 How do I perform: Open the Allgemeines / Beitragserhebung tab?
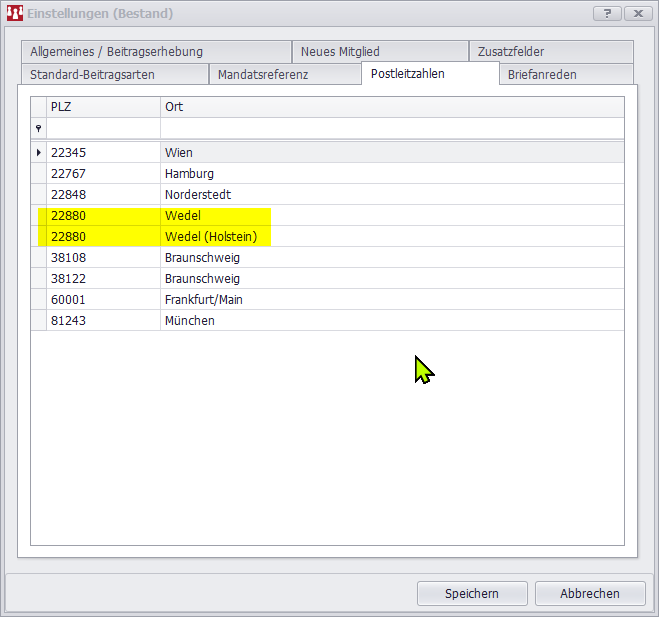[x=116, y=52]
